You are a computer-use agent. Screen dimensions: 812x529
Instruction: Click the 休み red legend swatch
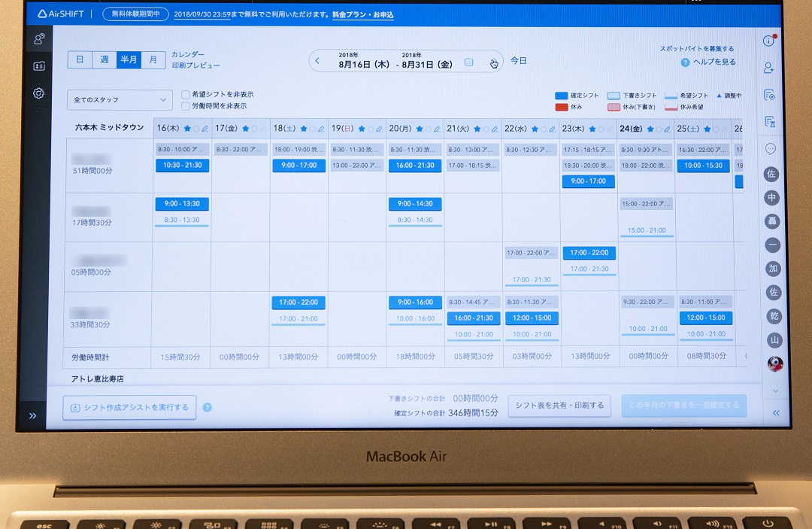point(562,108)
